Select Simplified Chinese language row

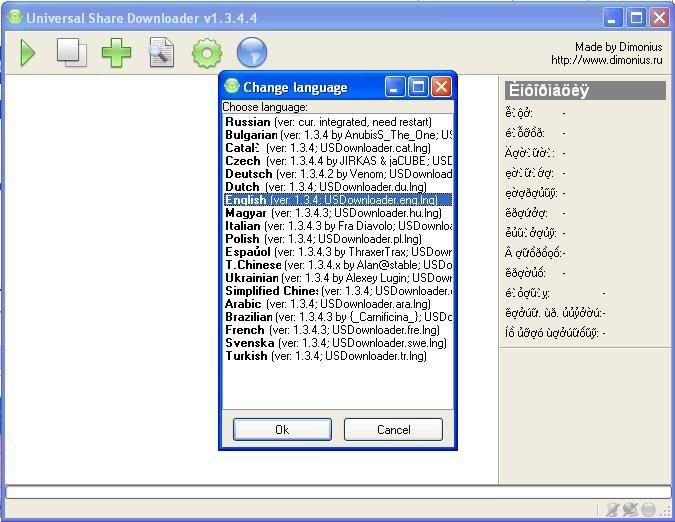point(338,290)
